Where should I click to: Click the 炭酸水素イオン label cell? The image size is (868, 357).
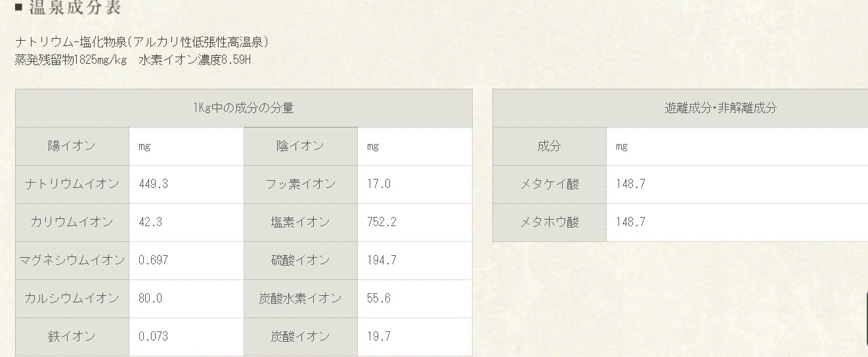[300, 298]
